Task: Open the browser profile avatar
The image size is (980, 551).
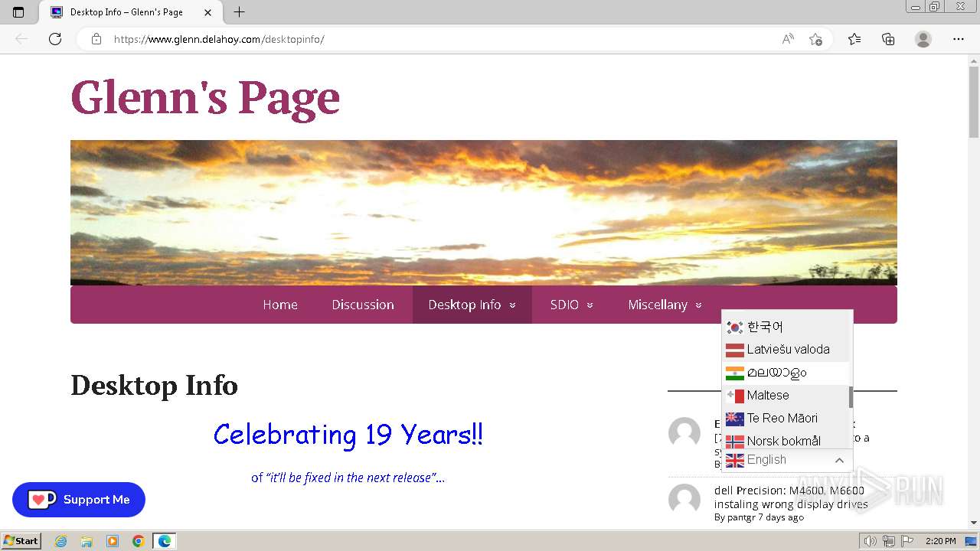Action: (x=923, y=39)
